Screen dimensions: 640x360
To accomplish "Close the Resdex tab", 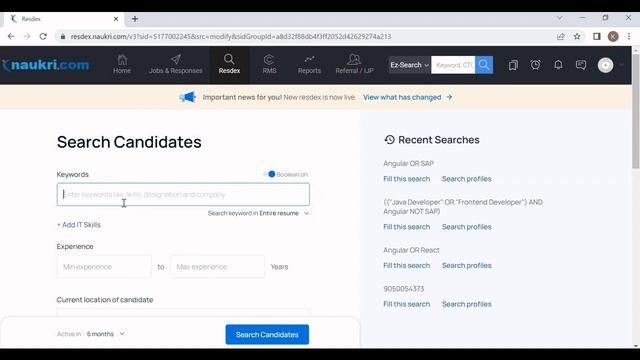I will (116, 19).
